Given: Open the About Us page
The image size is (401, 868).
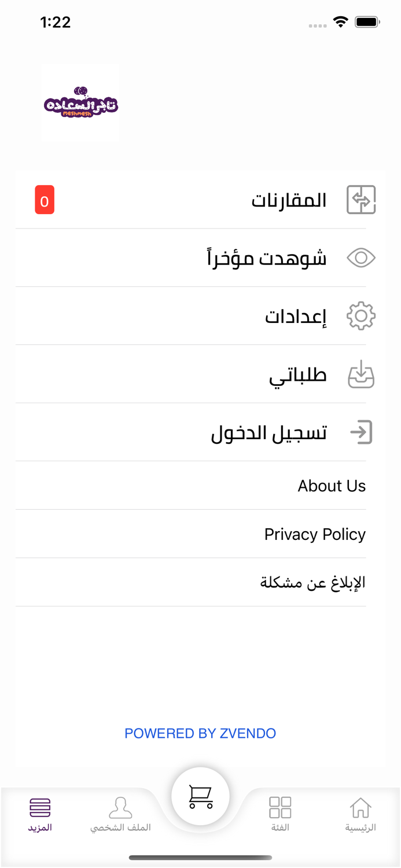Looking at the screenshot, I should click(332, 486).
